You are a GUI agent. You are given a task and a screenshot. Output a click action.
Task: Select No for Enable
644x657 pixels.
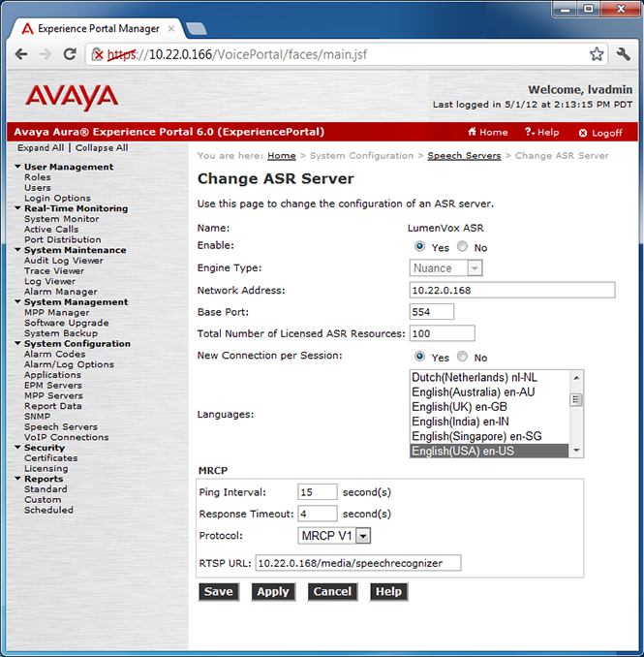(x=462, y=246)
